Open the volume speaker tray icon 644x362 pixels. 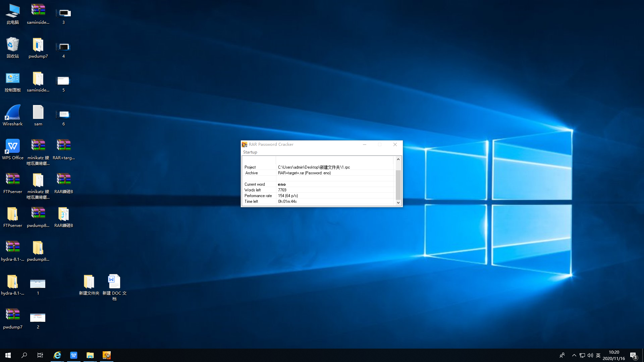[x=590, y=355]
